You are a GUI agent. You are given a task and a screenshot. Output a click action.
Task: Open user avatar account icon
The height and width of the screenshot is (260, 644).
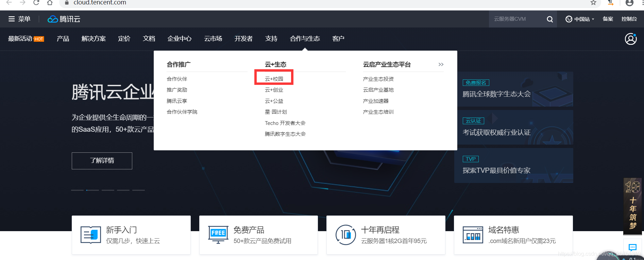coord(631,39)
